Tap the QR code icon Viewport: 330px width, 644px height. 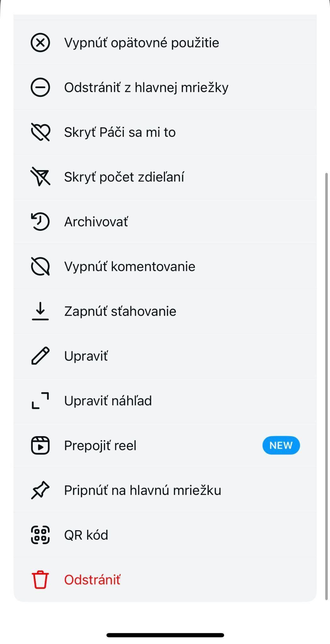[40, 535]
